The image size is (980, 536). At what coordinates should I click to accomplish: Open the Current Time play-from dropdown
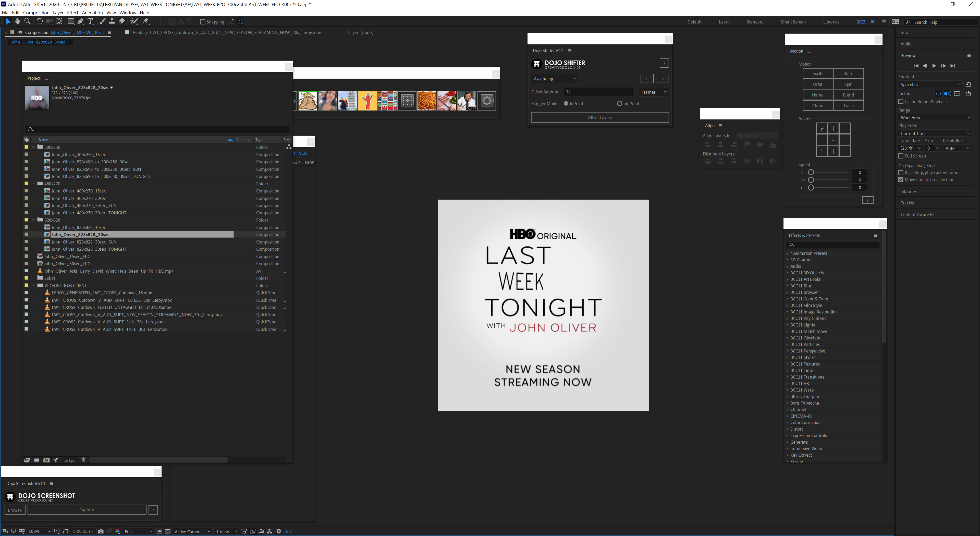(x=935, y=133)
